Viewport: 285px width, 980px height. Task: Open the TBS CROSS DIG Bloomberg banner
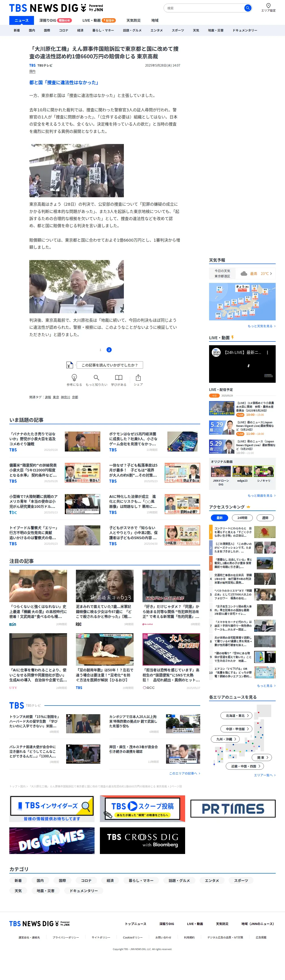pos(142,840)
